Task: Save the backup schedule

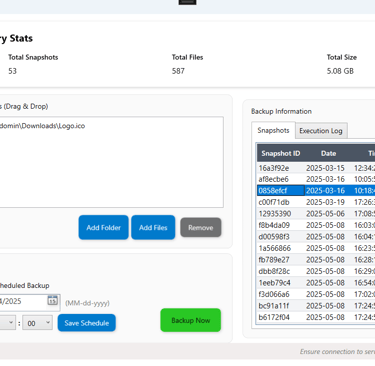Action: (x=87, y=323)
